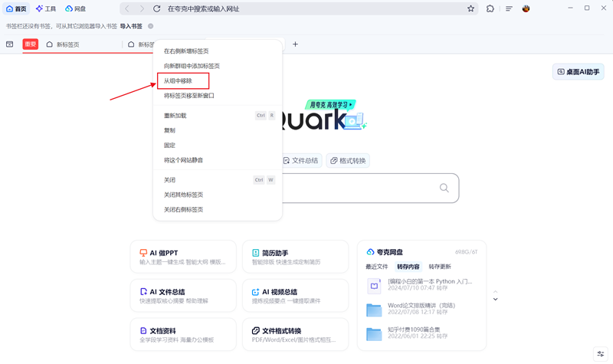Choose 复制 in context menu
This screenshot has width=613, height=364.
pos(218,130)
